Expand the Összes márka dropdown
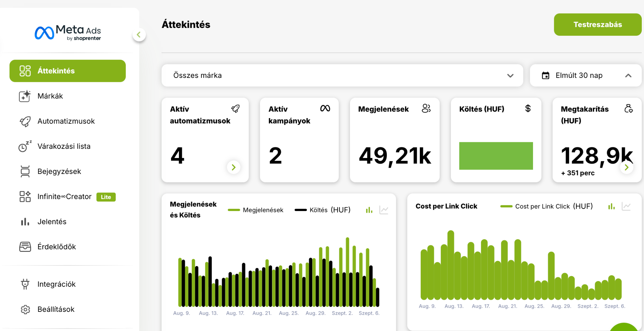This screenshot has height=331, width=644. click(342, 75)
